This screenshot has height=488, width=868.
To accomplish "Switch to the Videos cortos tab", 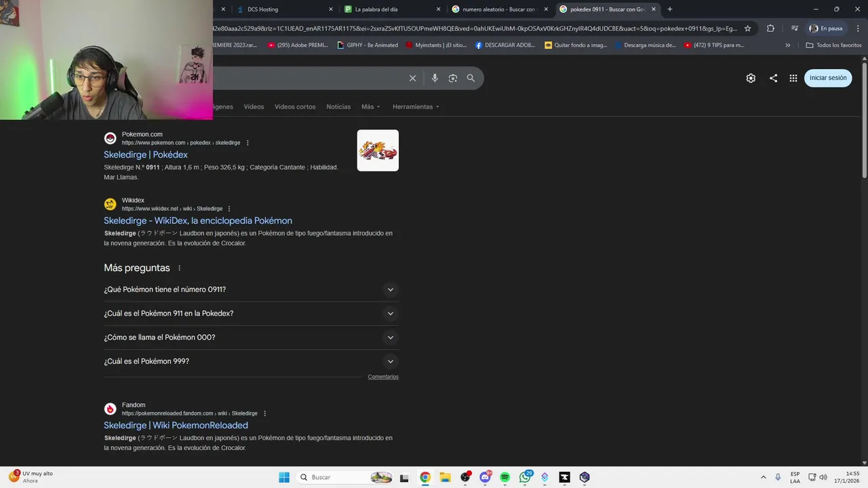I will click(x=295, y=106).
